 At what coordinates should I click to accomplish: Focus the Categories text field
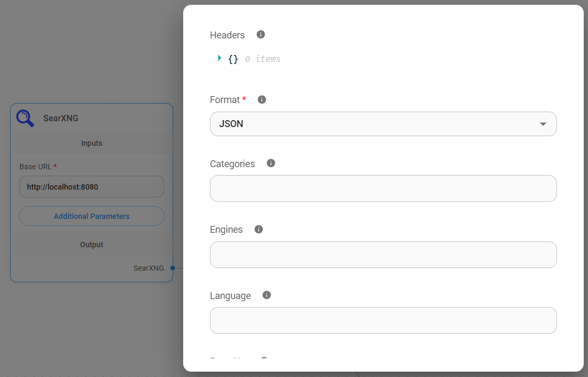tap(383, 189)
